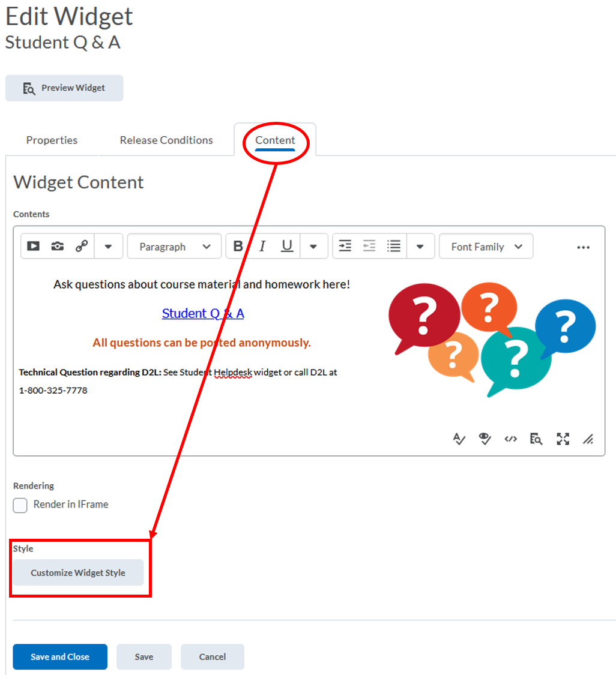Apply an unordered bullet list
This screenshot has height=675, width=616.
click(x=394, y=246)
